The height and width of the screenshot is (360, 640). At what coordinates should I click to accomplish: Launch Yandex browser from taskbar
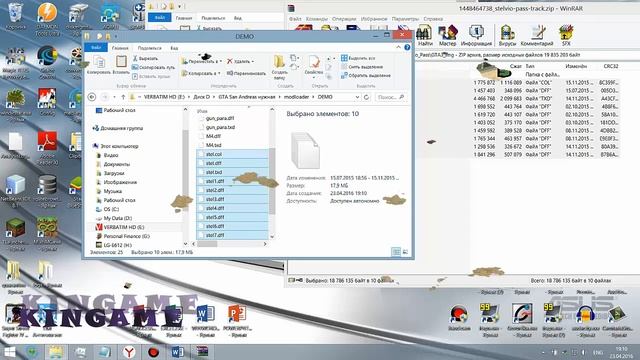pos(129,352)
